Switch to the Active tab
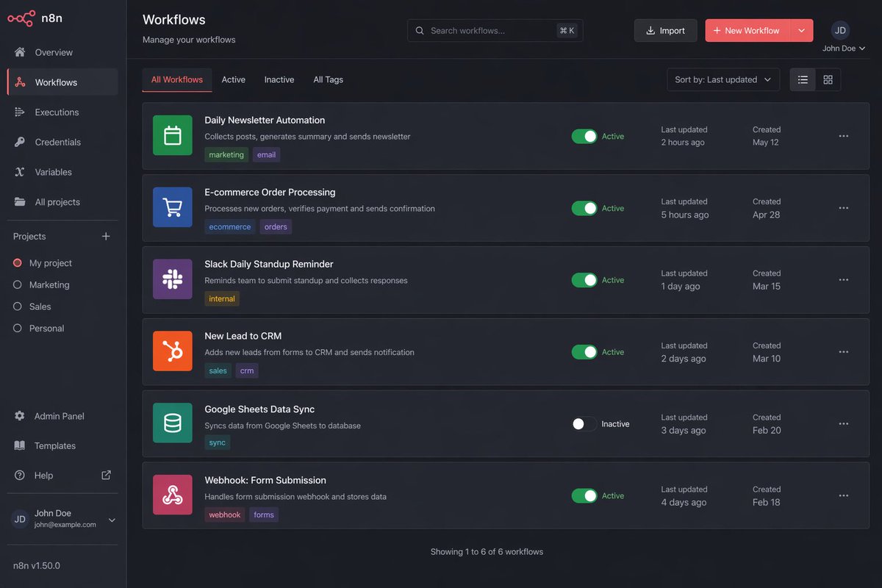This screenshot has height=588, width=882. [234, 79]
